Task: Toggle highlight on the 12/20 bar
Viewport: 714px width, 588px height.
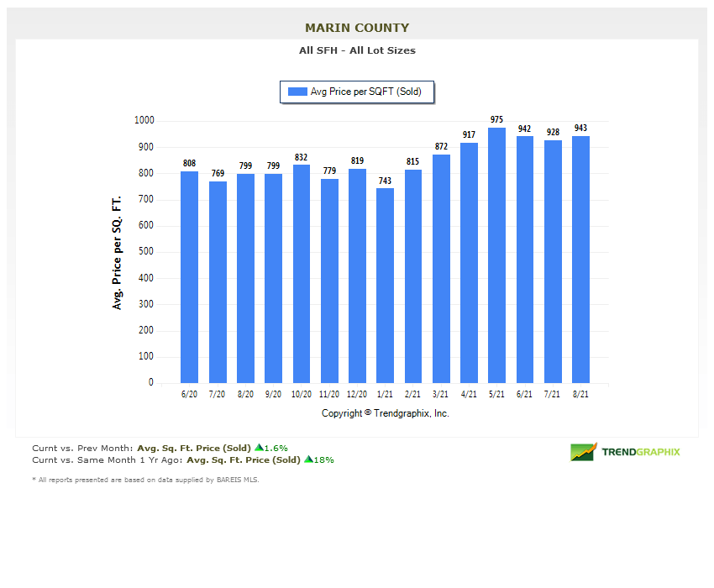Action: (356, 277)
